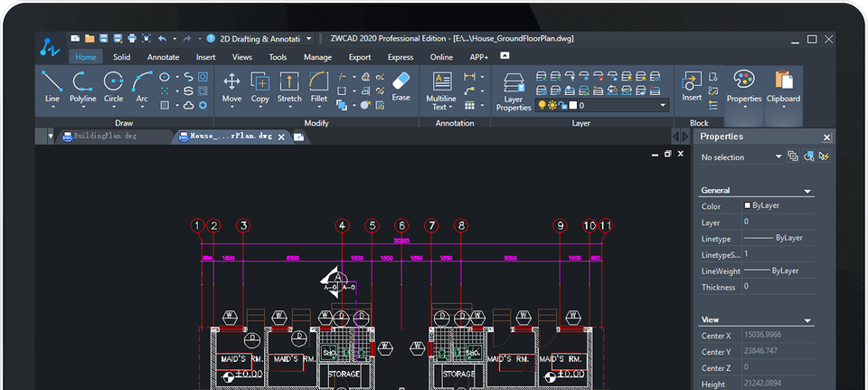Toggle layer lock padlock icon
The width and height of the screenshot is (868, 390).
pos(561,105)
